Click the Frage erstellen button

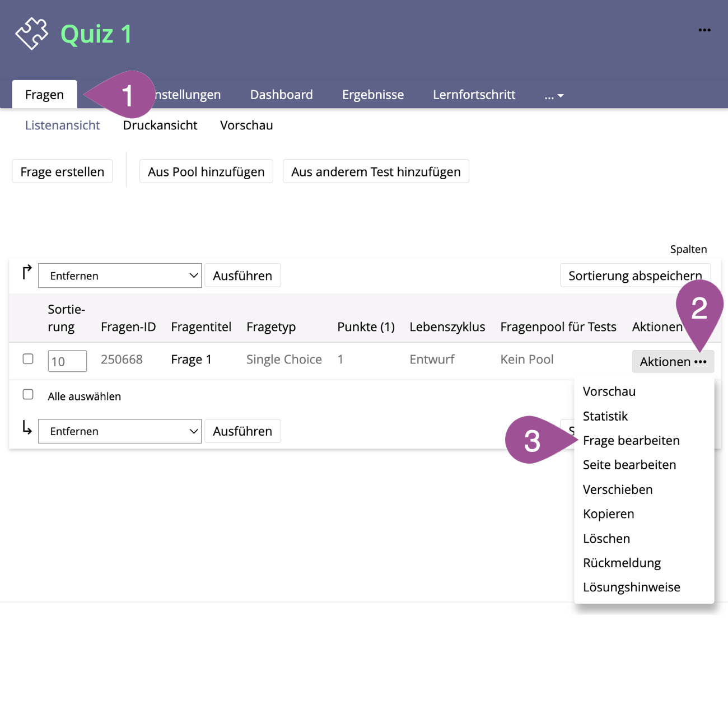(62, 172)
